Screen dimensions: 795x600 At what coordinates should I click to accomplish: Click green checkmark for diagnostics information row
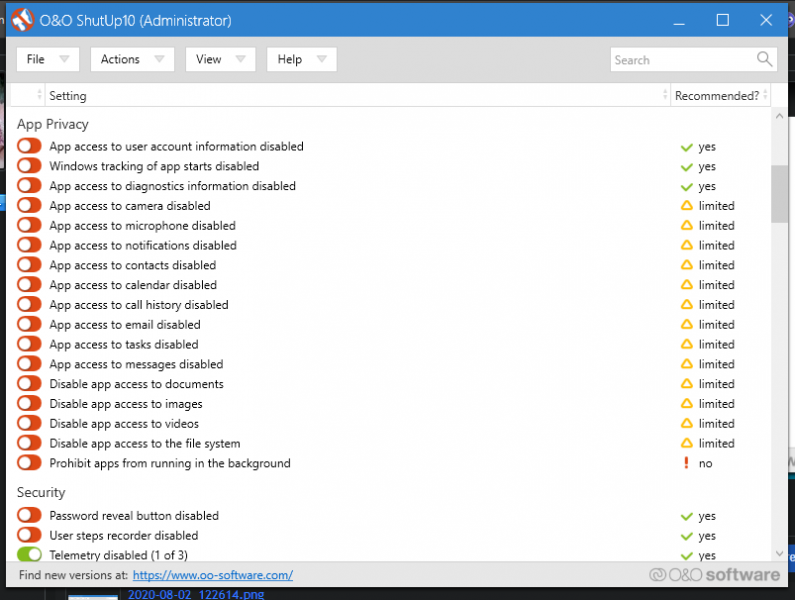coord(686,186)
